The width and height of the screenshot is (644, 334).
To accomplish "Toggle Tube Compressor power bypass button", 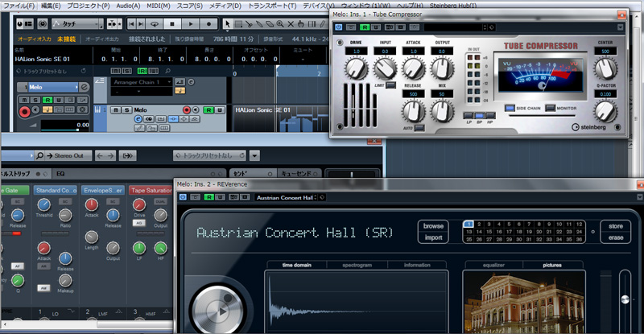I will click(338, 27).
